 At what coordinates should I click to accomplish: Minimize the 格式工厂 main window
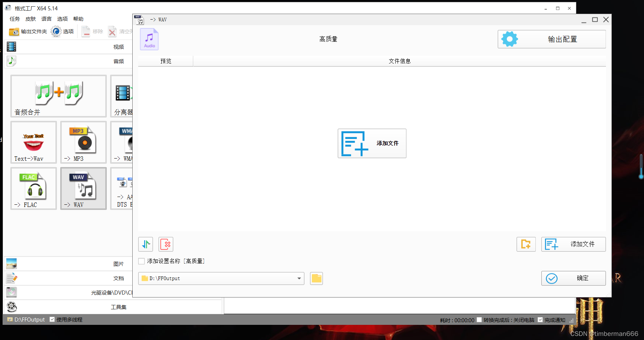click(x=546, y=8)
